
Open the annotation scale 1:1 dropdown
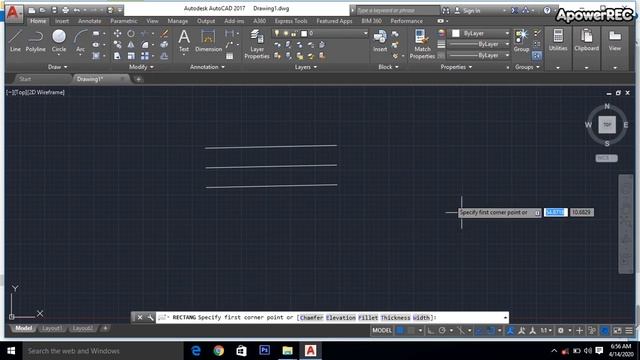coord(546,330)
